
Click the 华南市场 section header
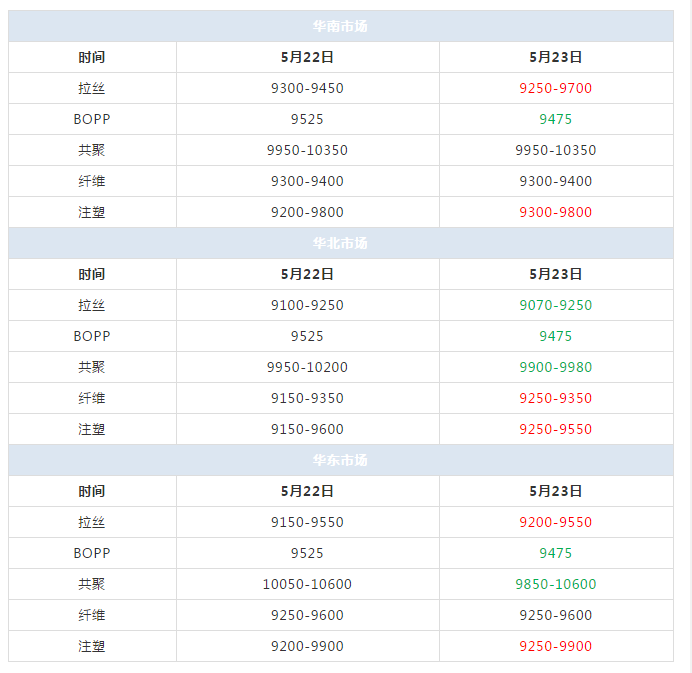click(x=340, y=26)
